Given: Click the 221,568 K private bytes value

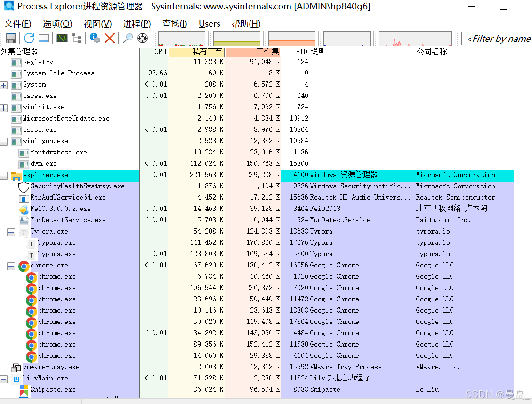Looking at the screenshot, I should point(206,175).
